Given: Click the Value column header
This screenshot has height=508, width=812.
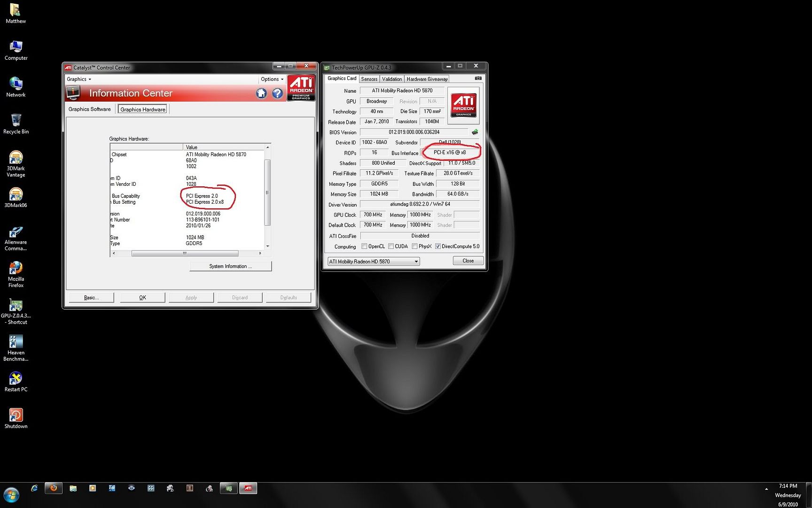Looking at the screenshot, I should 224,147.
